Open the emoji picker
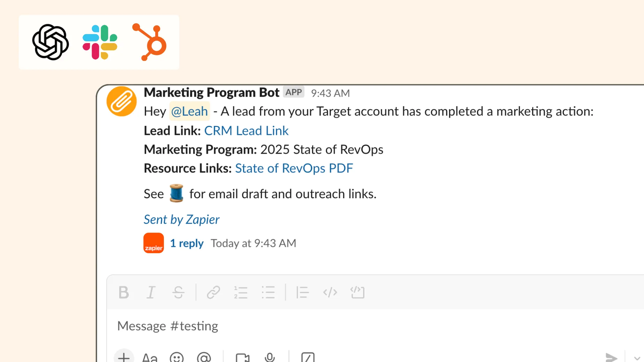Image resolution: width=644 pixels, height=362 pixels. (x=176, y=357)
